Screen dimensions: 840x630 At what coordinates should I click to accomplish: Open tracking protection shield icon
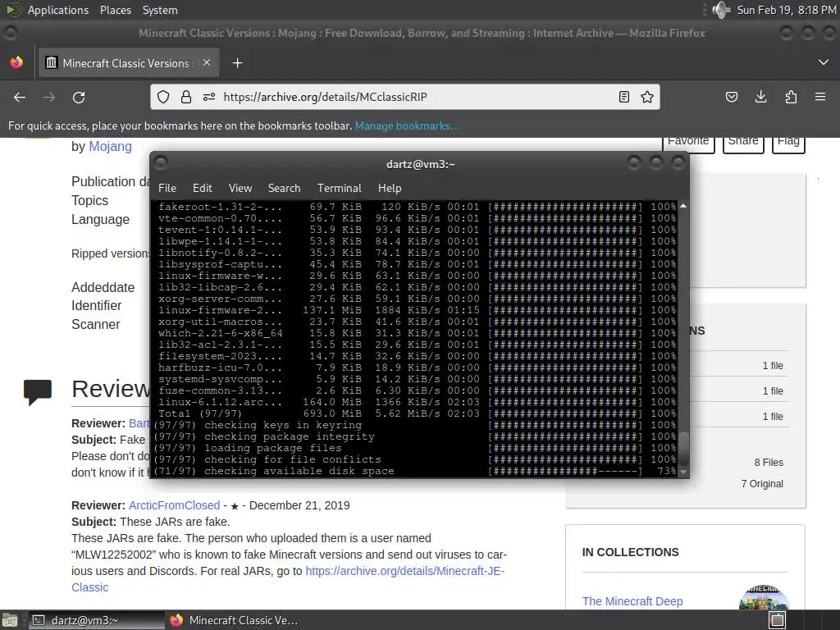(x=163, y=97)
